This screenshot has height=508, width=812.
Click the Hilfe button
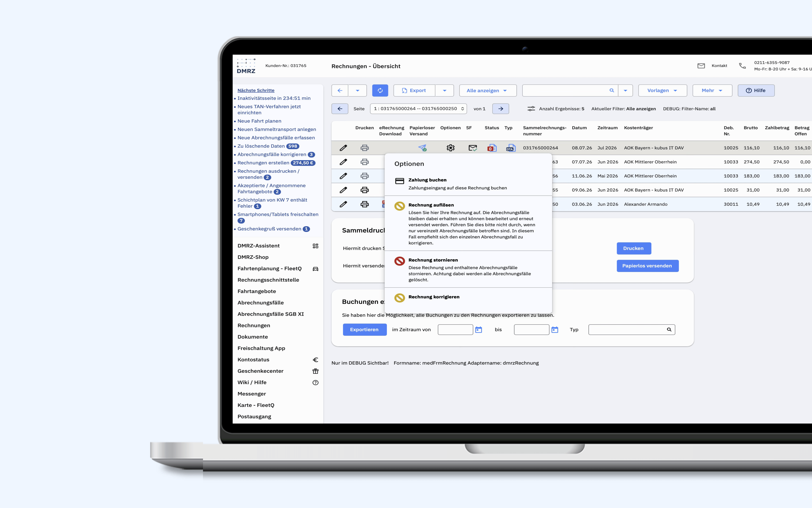pyautogui.click(x=756, y=90)
